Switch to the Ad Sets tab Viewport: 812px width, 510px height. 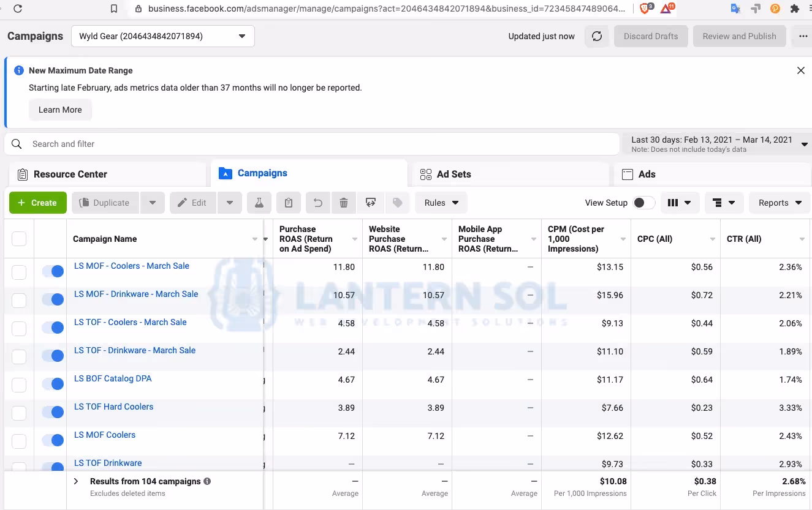click(511, 174)
